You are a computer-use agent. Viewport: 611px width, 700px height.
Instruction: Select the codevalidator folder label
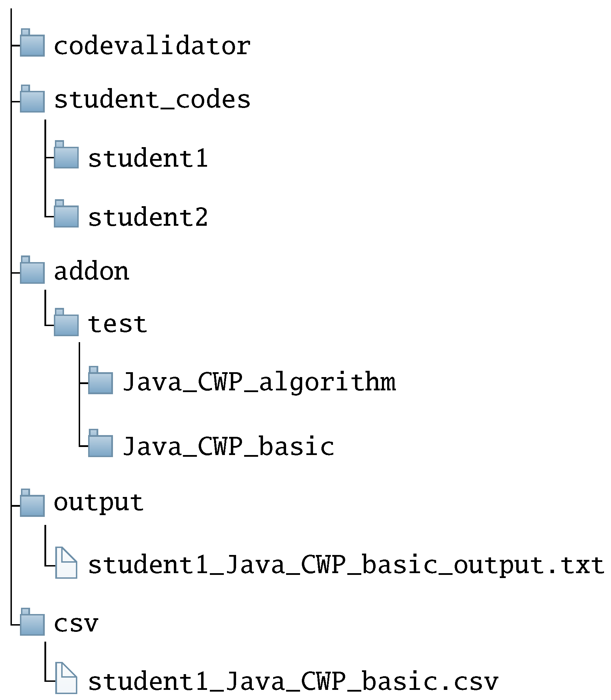[x=152, y=46]
